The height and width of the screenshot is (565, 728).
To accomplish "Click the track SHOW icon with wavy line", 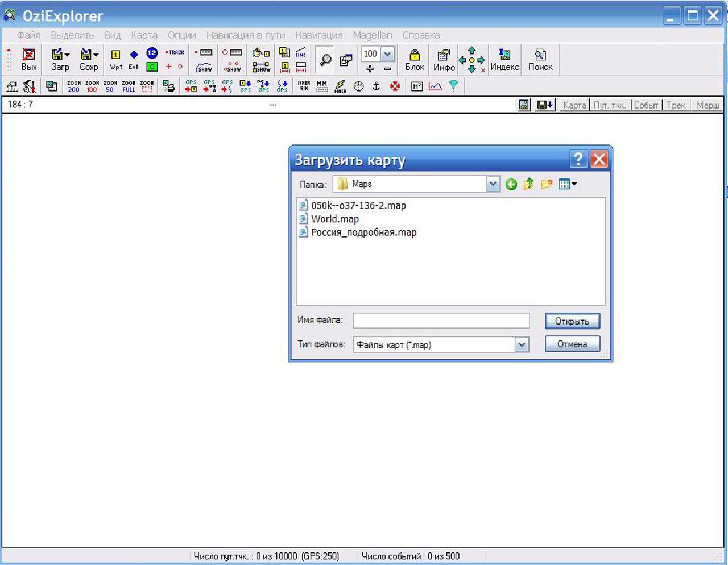I will pos(204,68).
